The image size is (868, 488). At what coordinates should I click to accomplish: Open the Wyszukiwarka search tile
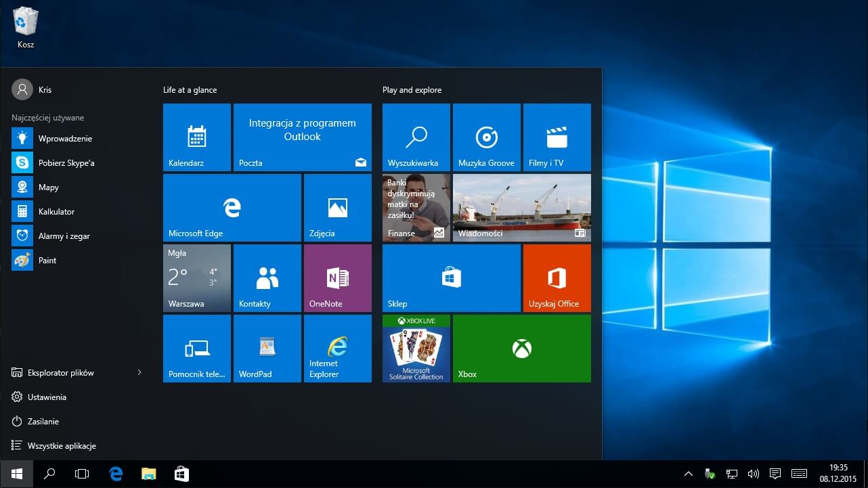416,137
